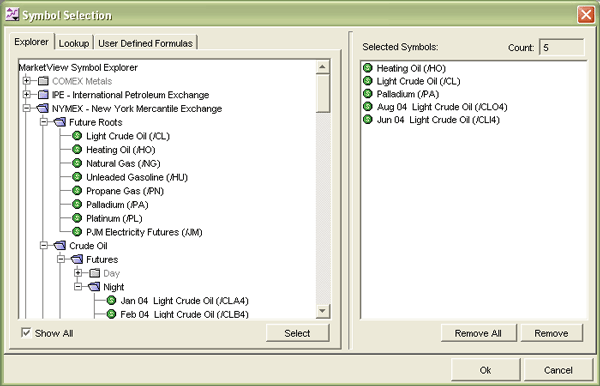Click the tree scrollbar up arrow

point(323,67)
